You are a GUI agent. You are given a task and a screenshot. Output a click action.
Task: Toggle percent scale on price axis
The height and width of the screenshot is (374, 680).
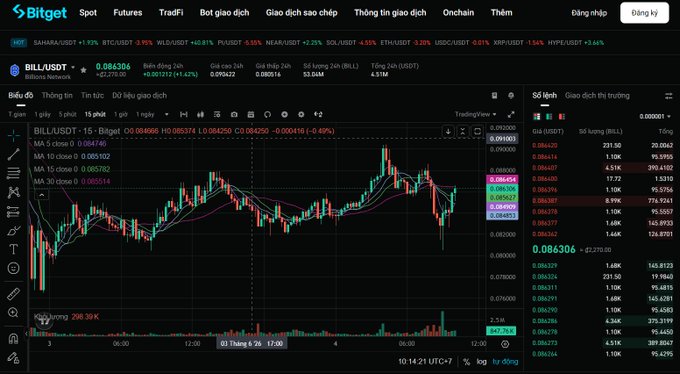[x=467, y=361]
